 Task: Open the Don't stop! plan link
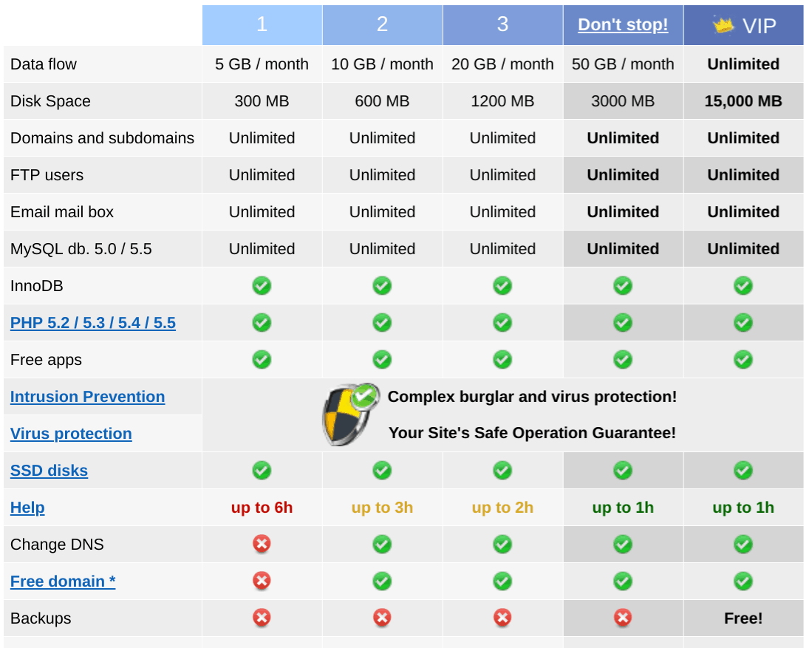[x=623, y=25]
